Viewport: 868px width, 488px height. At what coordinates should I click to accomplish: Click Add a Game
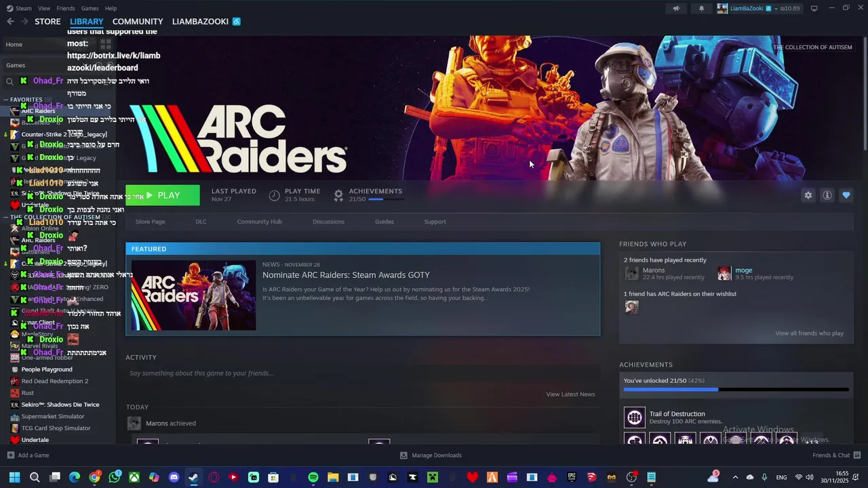click(28, 455)
